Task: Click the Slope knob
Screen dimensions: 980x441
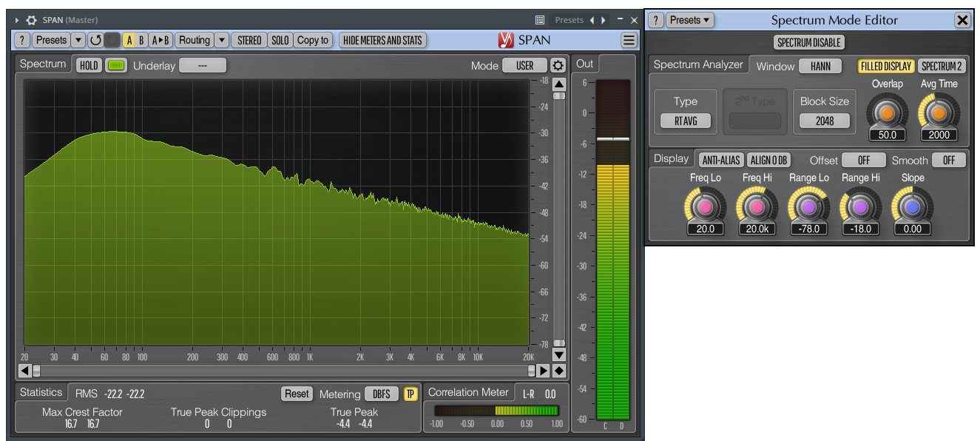Action: (913, 206)
